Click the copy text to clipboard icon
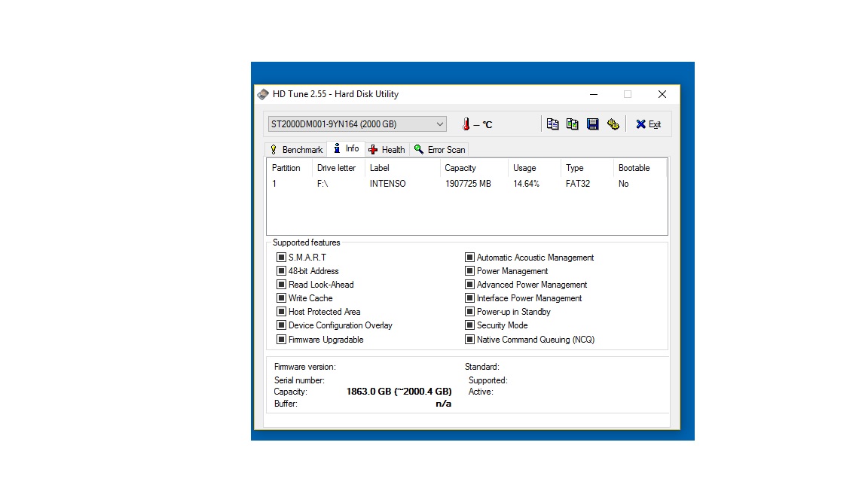The width and height of the screenshot is (868, 488). pos(552,124)
